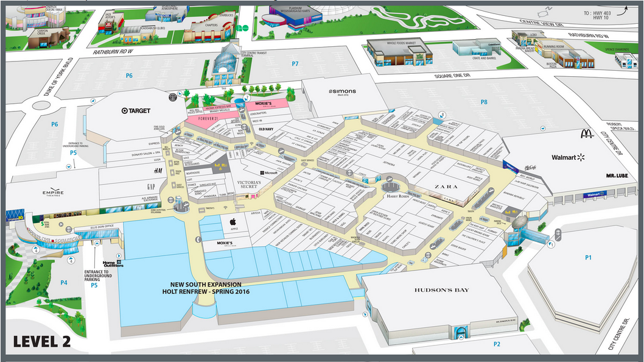Select the Level 2 heading
644x362 pixels.
tap(41, 341)
